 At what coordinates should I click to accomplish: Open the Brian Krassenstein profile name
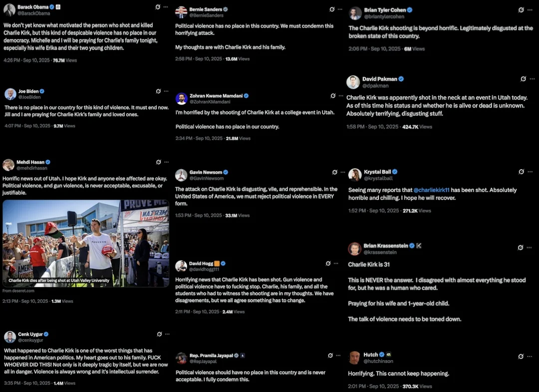[386, 246]
